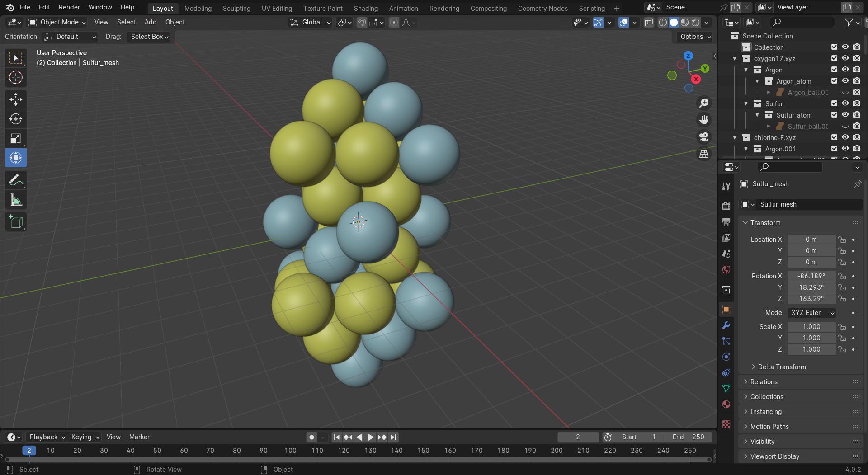Open the Material properties tab
The image size is (868, 475).
(x=726, y=404)
